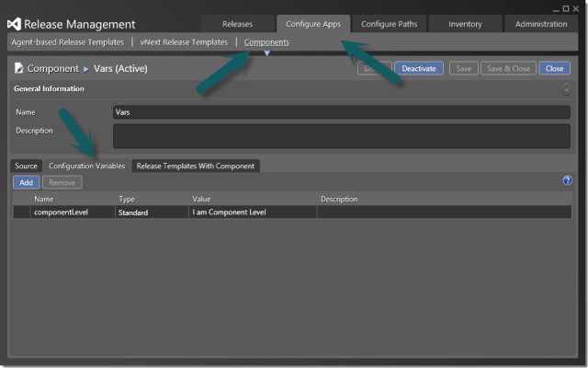Click the Save button
Image resolution: width=588 pixels, height=368 pixels.
pyautogui.click(x=463, y=68)
